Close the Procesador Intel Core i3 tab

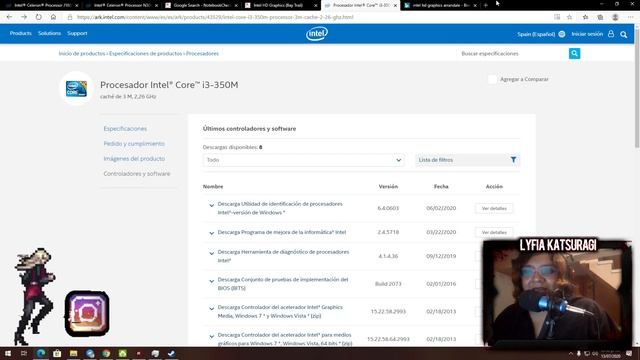click(395, 5)
